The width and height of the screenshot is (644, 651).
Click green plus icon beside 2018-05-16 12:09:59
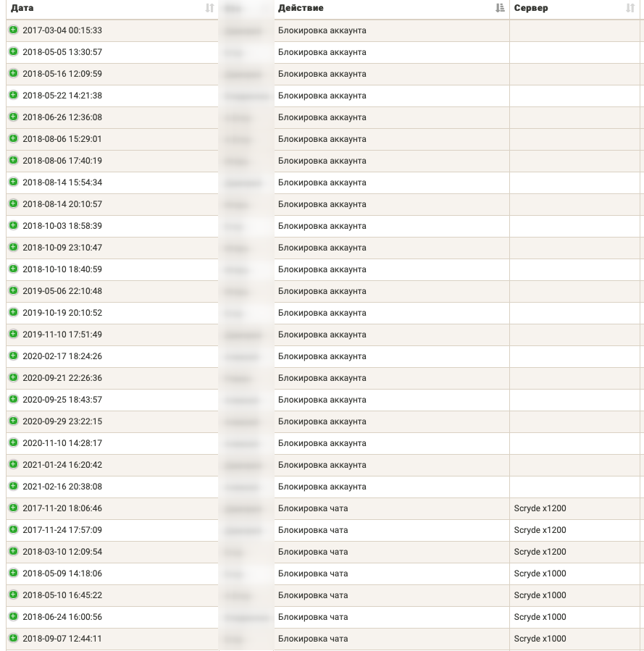pyautogui.click(x=13, y=73)
